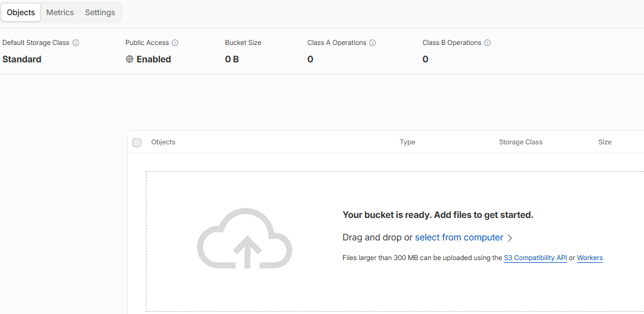Open the Workers link
Viewport: 644px width, 314px height.
(x=590, y=258)
